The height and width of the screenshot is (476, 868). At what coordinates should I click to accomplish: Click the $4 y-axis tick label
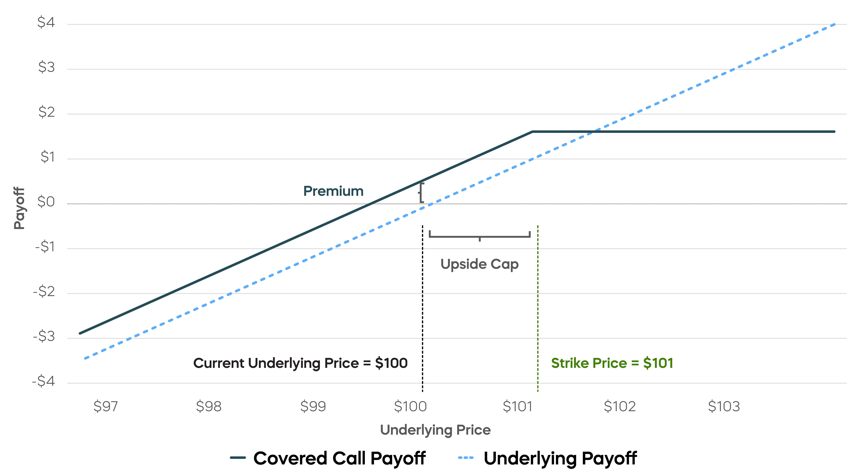[x=46, y=23]
